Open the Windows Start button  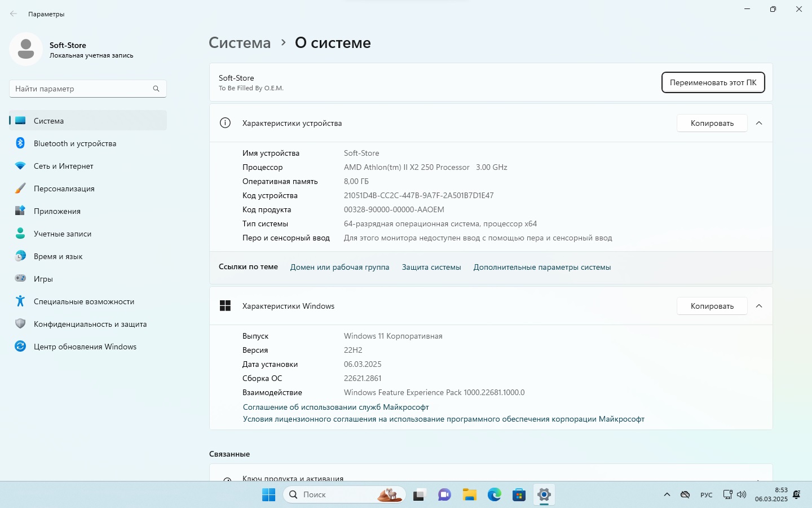pos(269,494)
